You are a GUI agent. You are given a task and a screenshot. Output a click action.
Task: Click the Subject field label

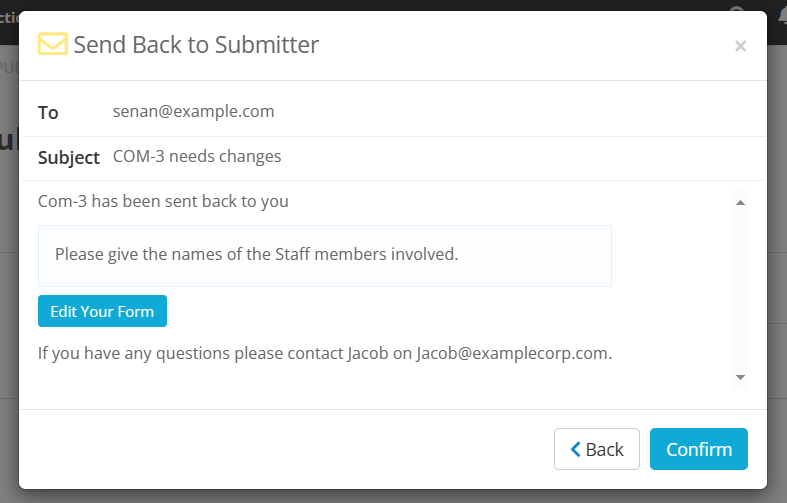[x=69, y=157]
